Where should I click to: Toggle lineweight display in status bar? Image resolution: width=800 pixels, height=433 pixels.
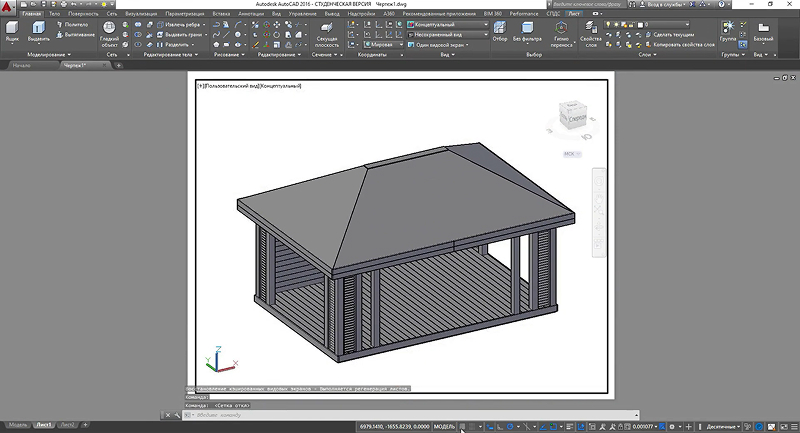coord(570,426)
